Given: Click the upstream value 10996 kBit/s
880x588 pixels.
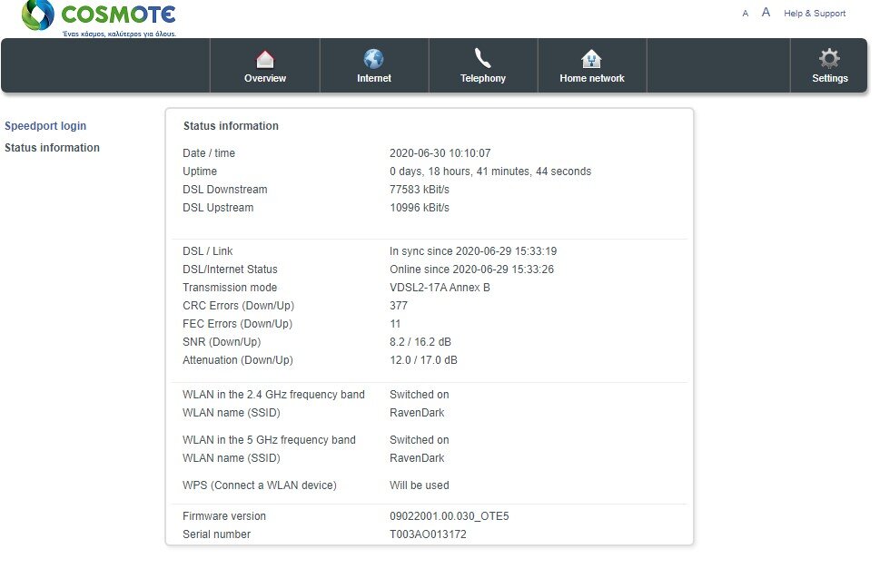Looking at the screenshot, I should (x=420, y=208).
